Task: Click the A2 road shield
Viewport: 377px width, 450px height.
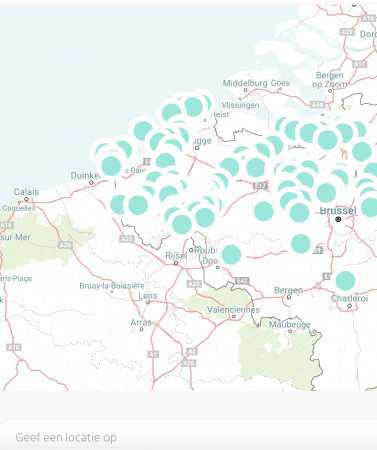Action: point(192,351)
